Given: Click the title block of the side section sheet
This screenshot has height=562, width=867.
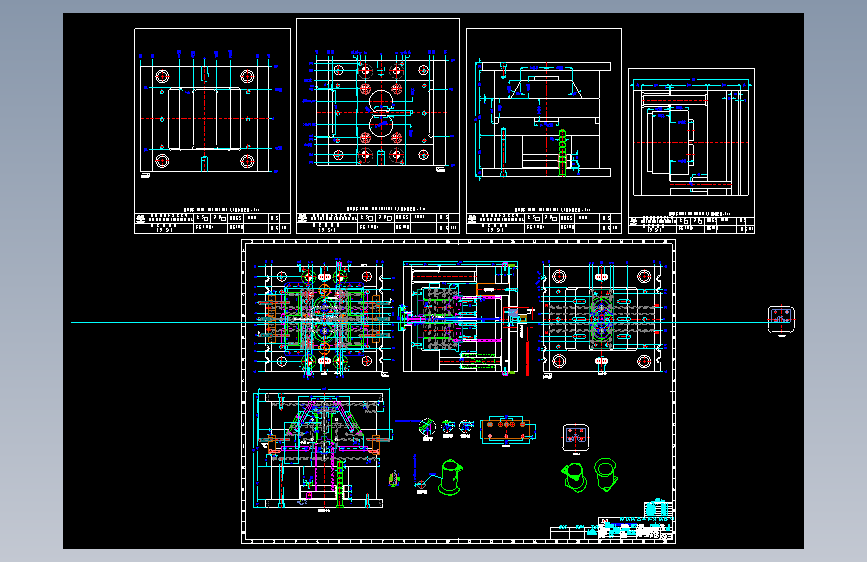Looking at the screenshot, I should pos(544,223).
